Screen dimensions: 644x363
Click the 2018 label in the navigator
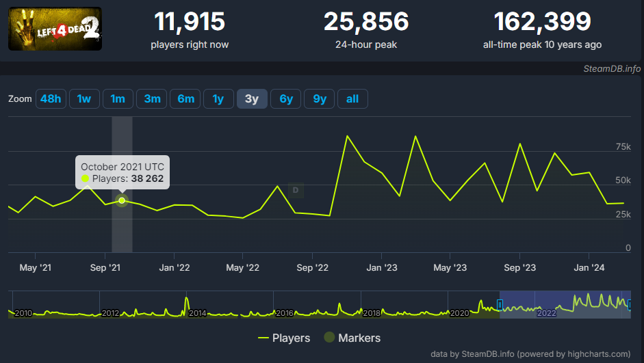click(372, 313)
